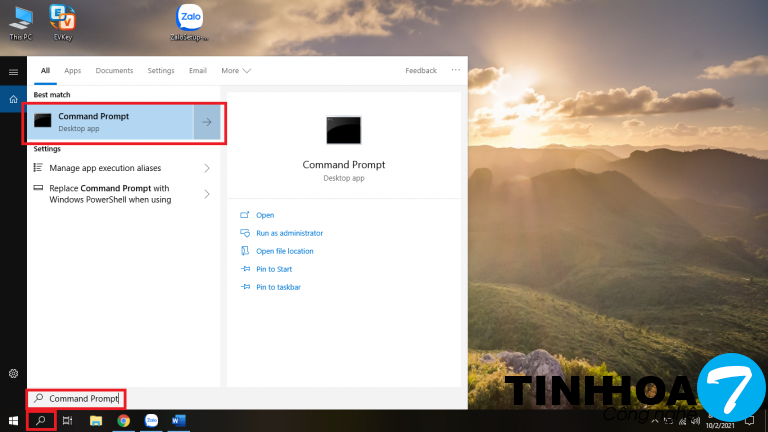
Task: Open the hamburger menu in search panel
Action: 13,72
